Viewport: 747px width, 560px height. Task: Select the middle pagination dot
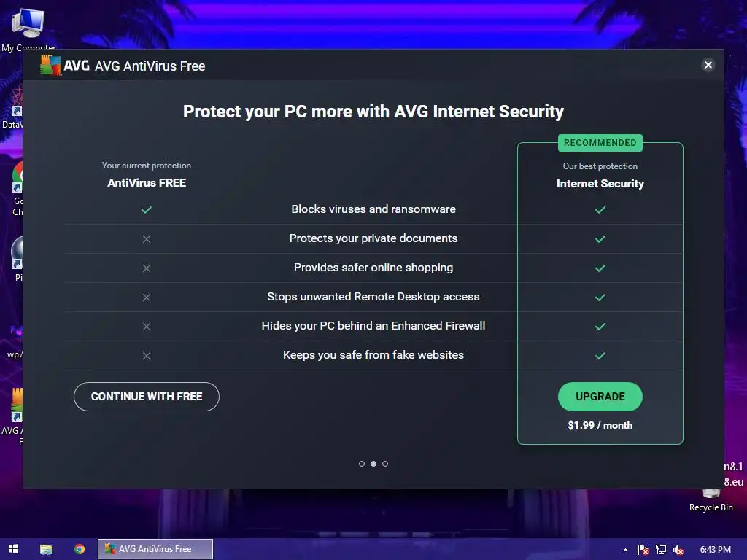(373, 464)
